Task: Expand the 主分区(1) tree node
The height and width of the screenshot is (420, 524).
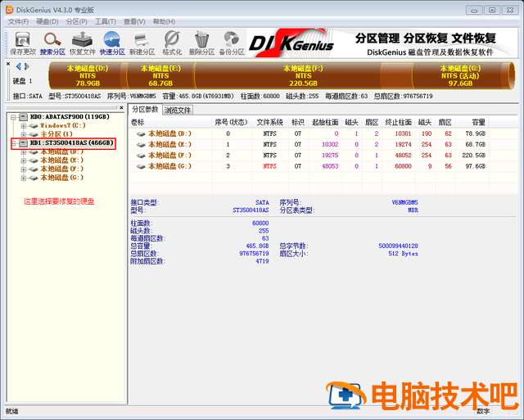Action: point(24,134)
